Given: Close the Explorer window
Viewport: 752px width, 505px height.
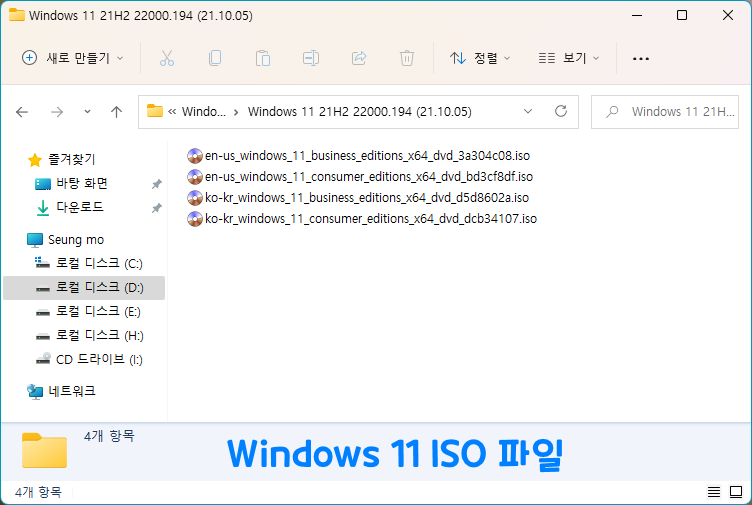Looking at the screenshot, I should pyautogui.click(x=728, y=15).
